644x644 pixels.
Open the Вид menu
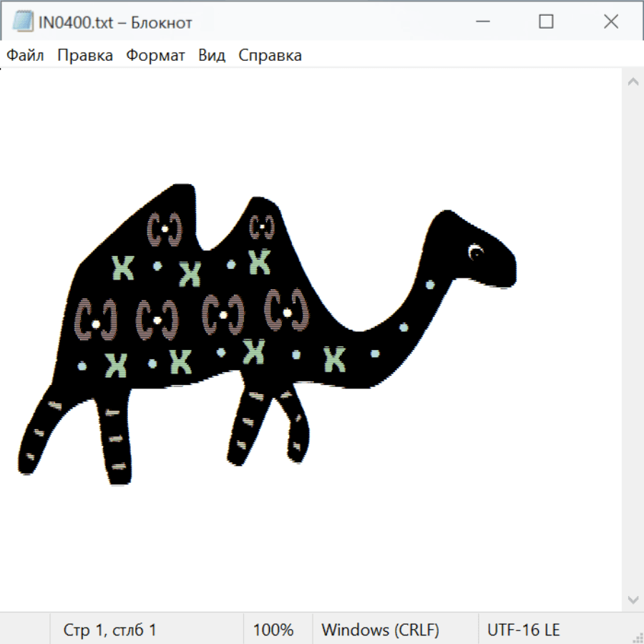click(212, 56)
